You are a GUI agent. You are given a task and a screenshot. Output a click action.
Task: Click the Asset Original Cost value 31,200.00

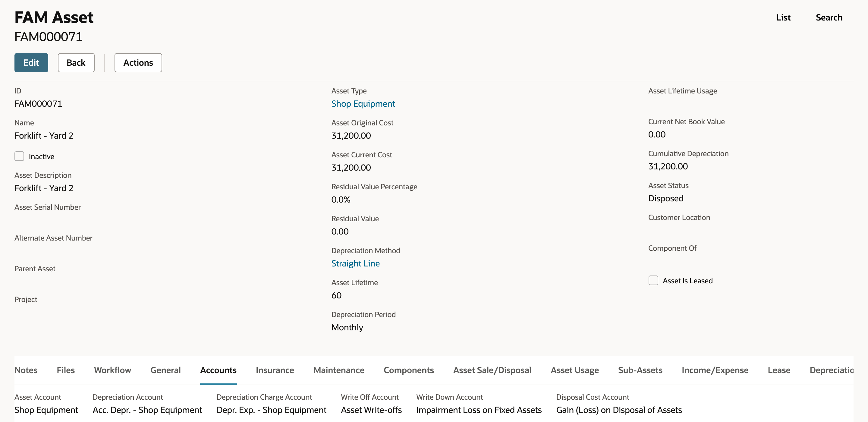[x=351, y=136]
